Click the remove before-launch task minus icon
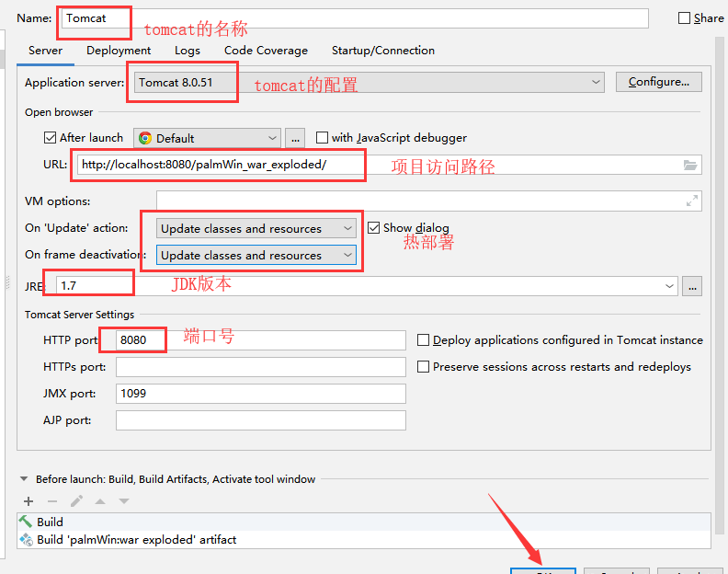728x574 pixels. click(x=52, y=501)
